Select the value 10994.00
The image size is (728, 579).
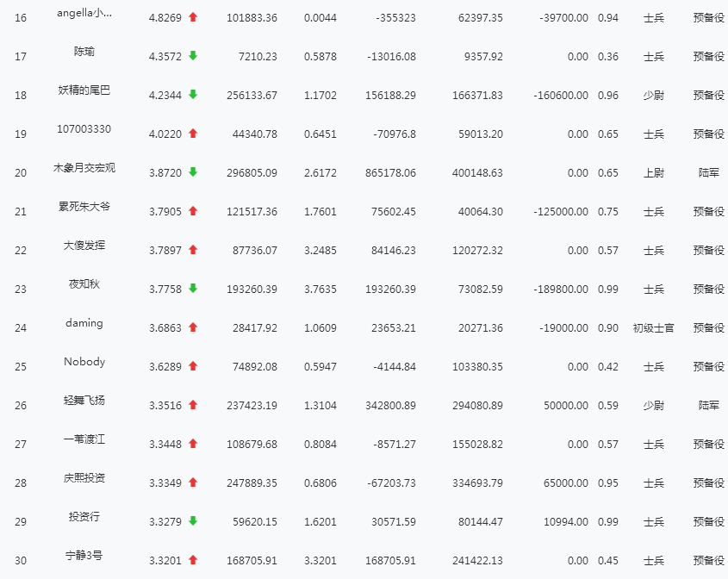pos(566,522)
